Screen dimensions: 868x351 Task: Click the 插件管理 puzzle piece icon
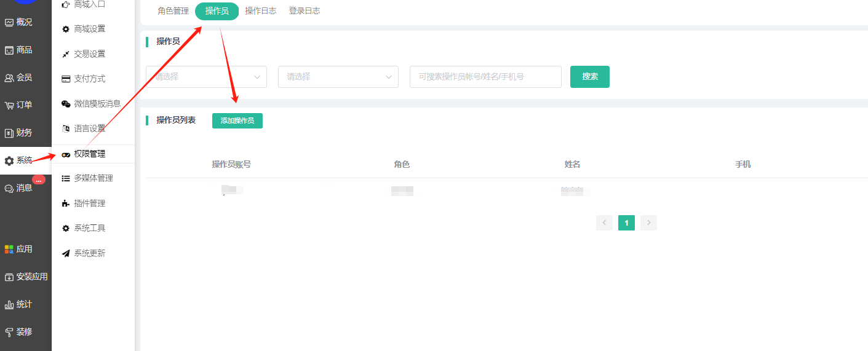point(66,203)
